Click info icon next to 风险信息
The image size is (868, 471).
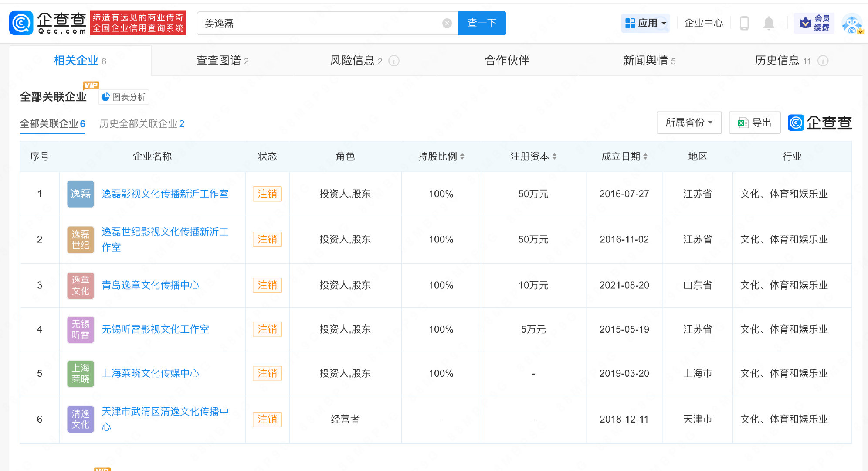(394, 61)
